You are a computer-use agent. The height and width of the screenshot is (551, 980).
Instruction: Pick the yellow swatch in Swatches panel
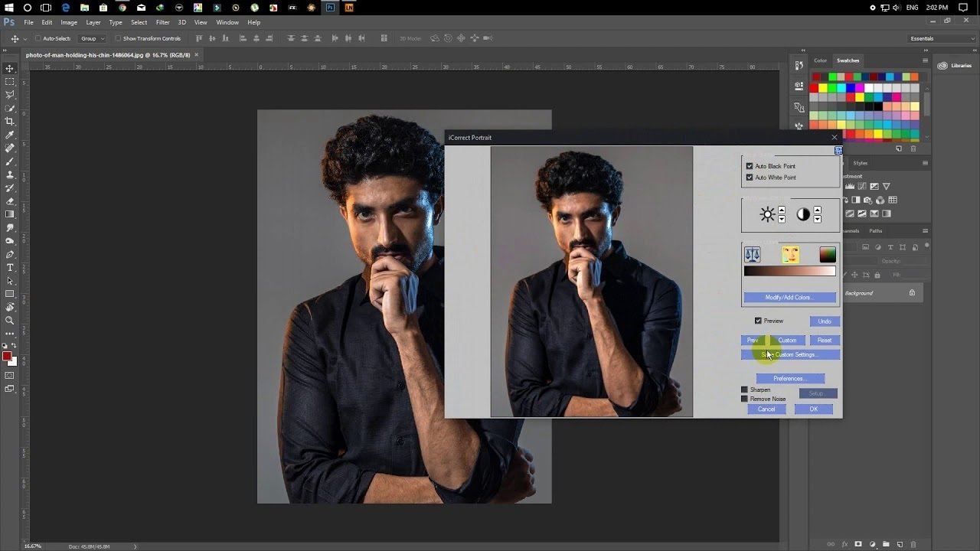click(824, 88)
